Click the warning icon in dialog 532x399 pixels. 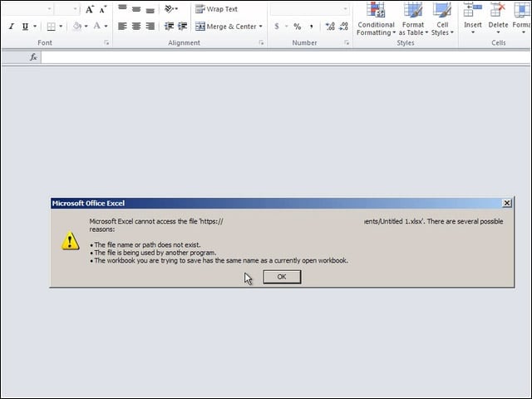pos(70,241)
